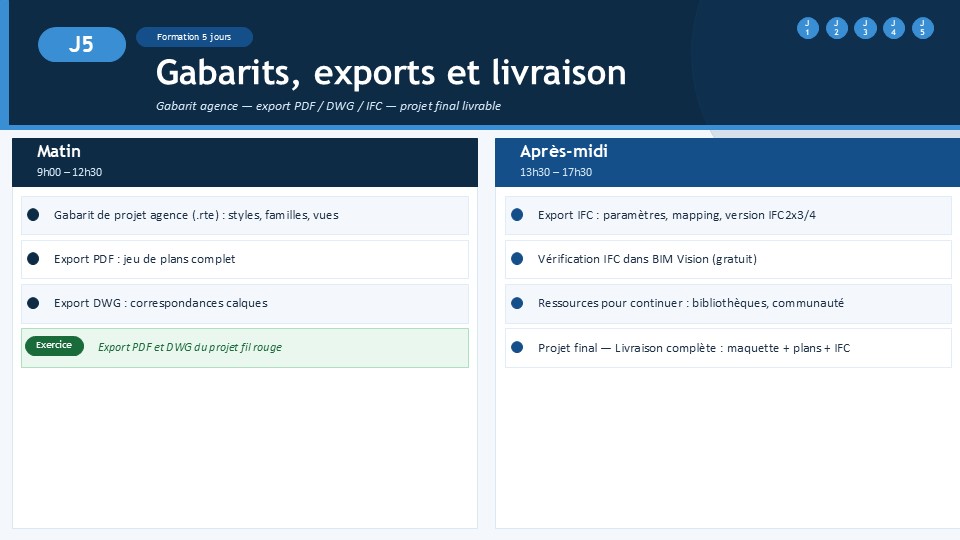Click 'Projet final — Livraison complète' row
Screen dimensions: 960x540
click(x=728, y=348)
